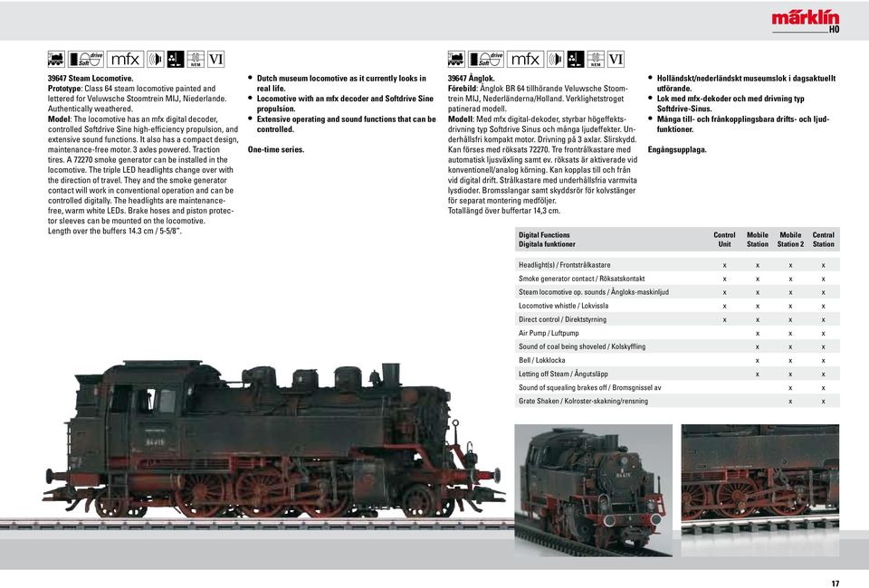Click the "Central Station" column header

click(824, 239)
